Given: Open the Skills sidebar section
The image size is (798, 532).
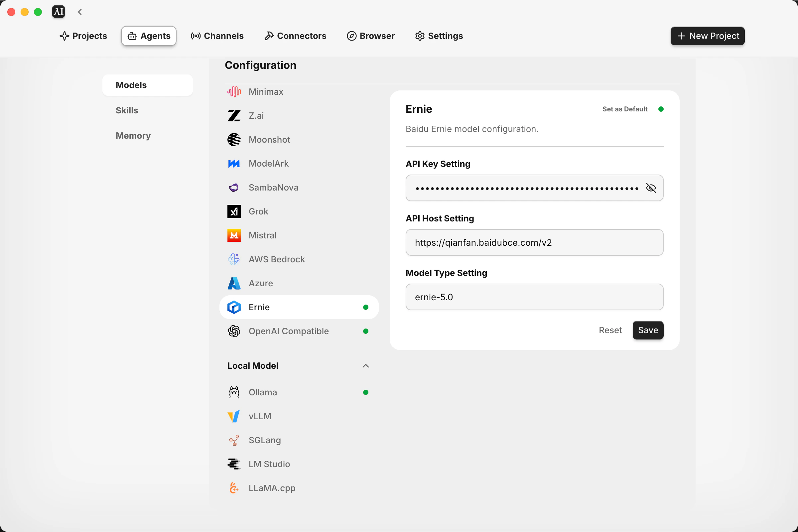Looking at the screenshot, I should 127,110.
